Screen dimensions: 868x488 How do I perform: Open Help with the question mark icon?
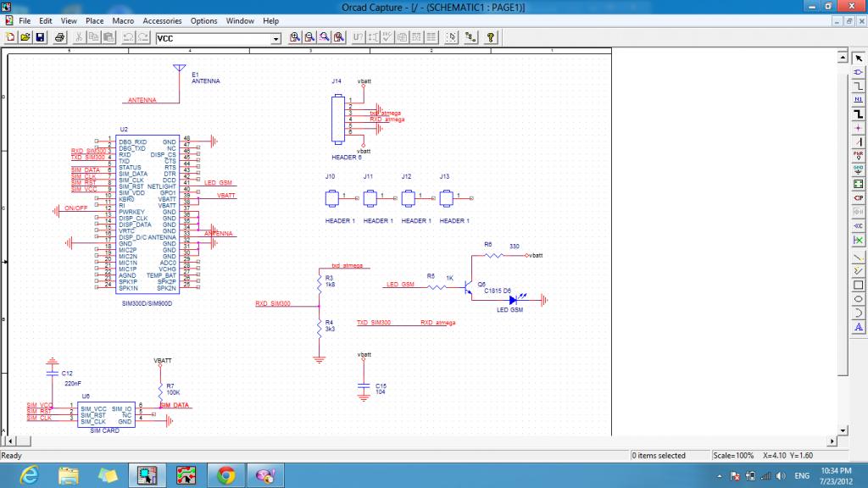click(490, 37)
